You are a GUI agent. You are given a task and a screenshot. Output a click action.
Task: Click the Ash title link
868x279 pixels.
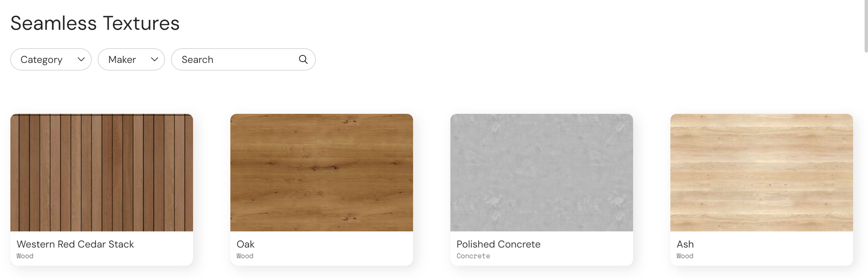point(685,244)
